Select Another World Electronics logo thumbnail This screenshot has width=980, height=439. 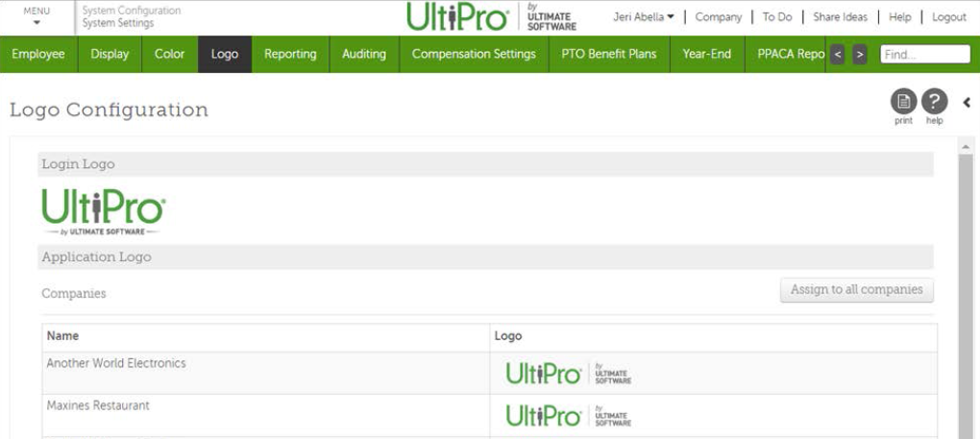click(x=568, y=373)
